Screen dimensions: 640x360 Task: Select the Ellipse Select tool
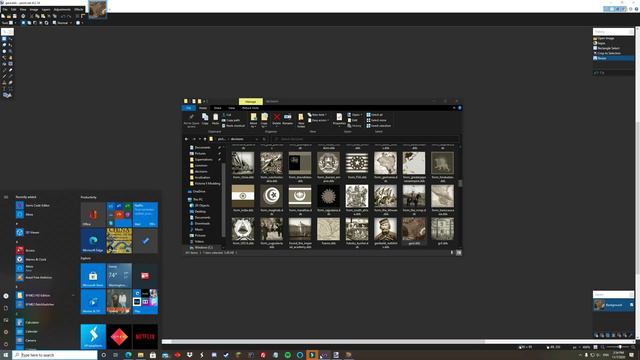(4, 51)
